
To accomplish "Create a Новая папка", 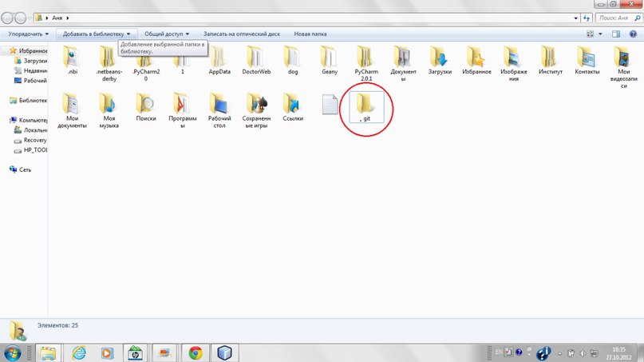I will pos(310,34).
